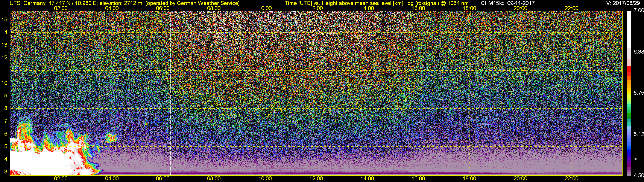The width and height of the screenshot is (644, 182).
Task: Click the 13 km height axis label
Action: (5, 45)
